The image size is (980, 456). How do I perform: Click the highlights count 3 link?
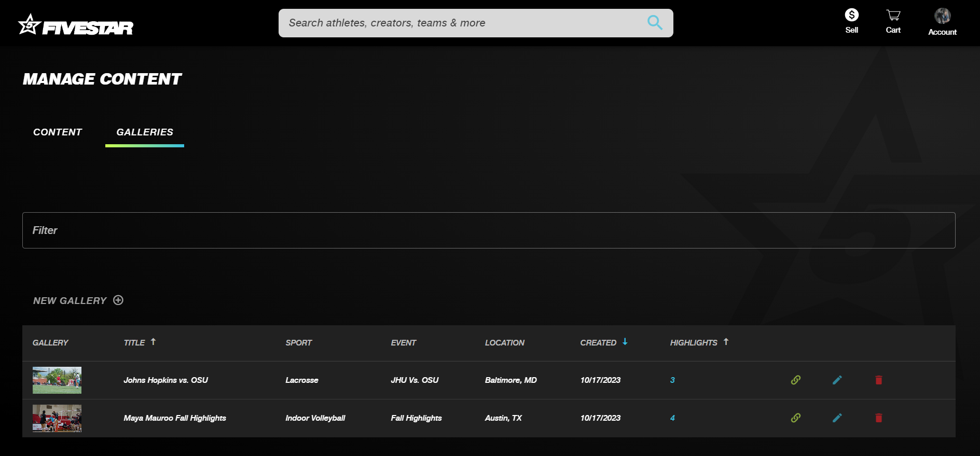pyautogui.click(x=672, y=380)
